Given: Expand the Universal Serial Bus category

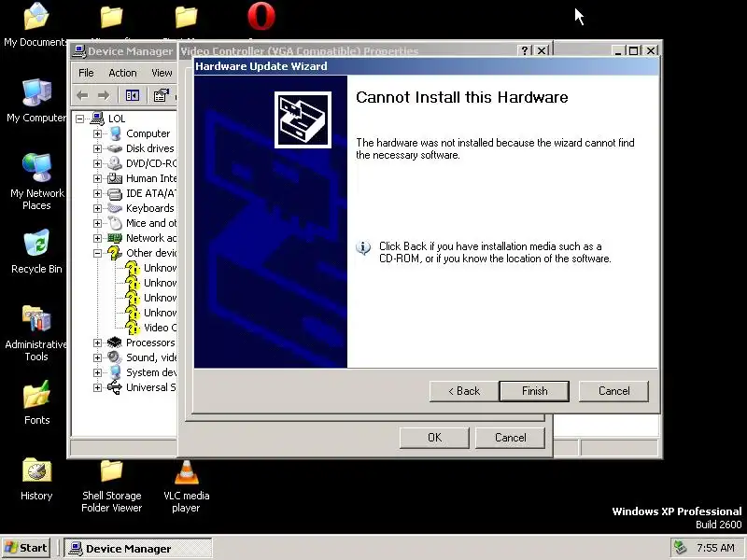Looking at the screenshot, I should 98,387.
